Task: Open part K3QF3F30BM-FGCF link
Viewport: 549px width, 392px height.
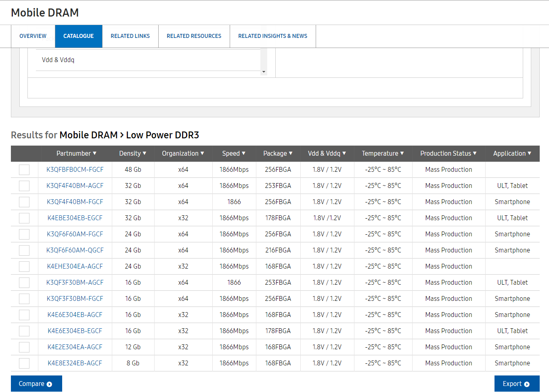Action: pyautogui.click(x=75, y=299)
